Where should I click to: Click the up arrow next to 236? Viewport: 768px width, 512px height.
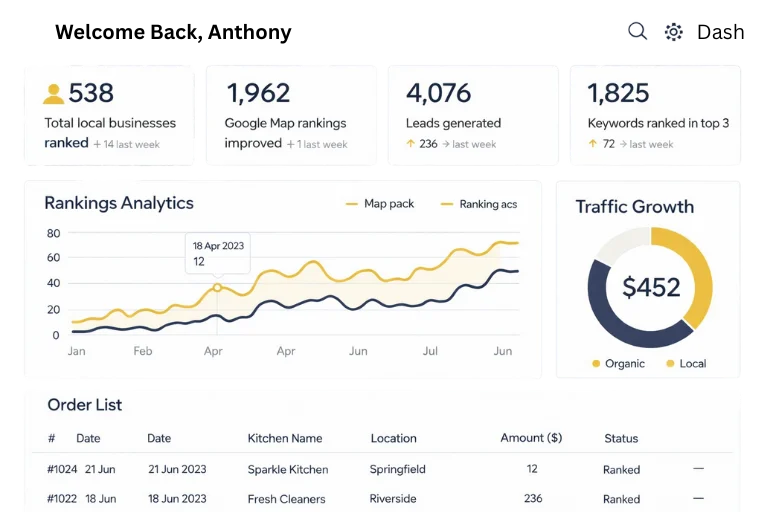[x=410, y=144]
